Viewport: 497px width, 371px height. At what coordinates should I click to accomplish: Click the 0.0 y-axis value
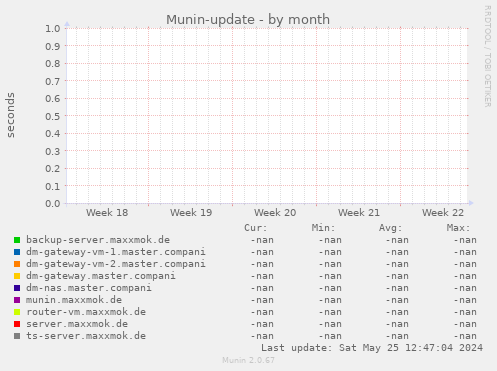coord(53,203)
